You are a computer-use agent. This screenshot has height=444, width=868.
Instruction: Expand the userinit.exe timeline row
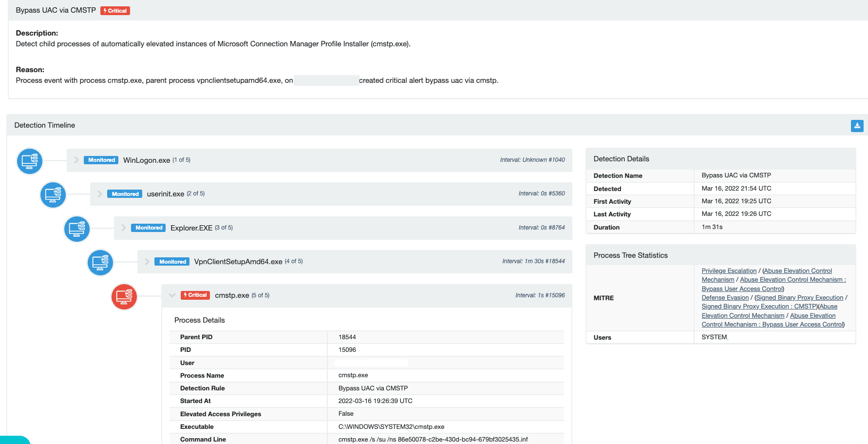(100, 194)
